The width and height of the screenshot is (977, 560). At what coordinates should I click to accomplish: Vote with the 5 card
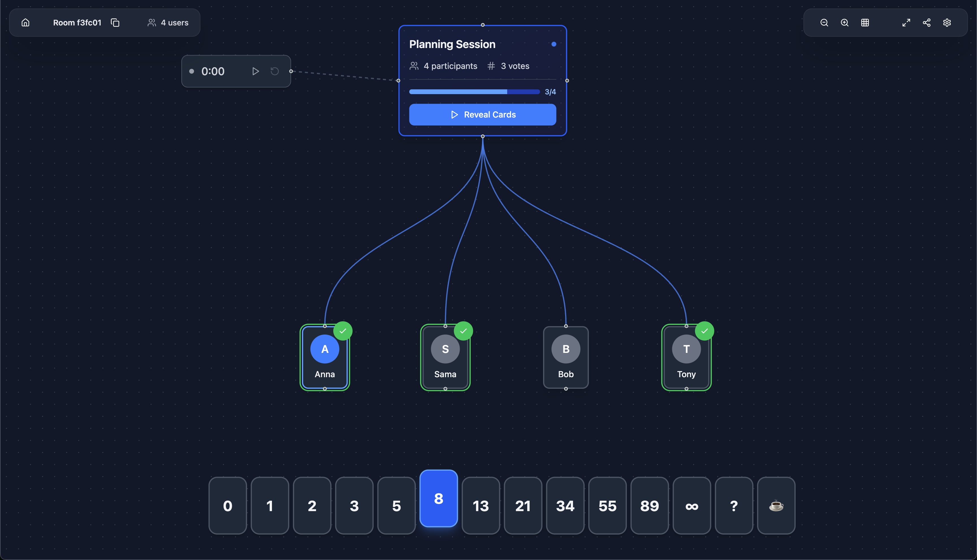pyautogui.click(x=396, y=506)
